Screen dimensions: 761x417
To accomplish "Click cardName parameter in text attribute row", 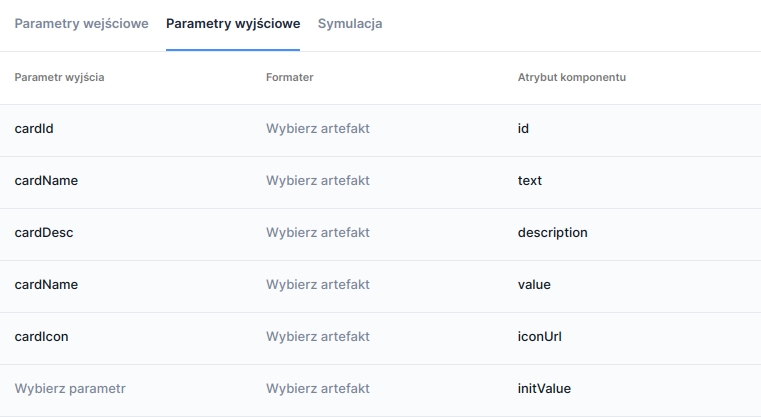I will (x=46, y=181).
